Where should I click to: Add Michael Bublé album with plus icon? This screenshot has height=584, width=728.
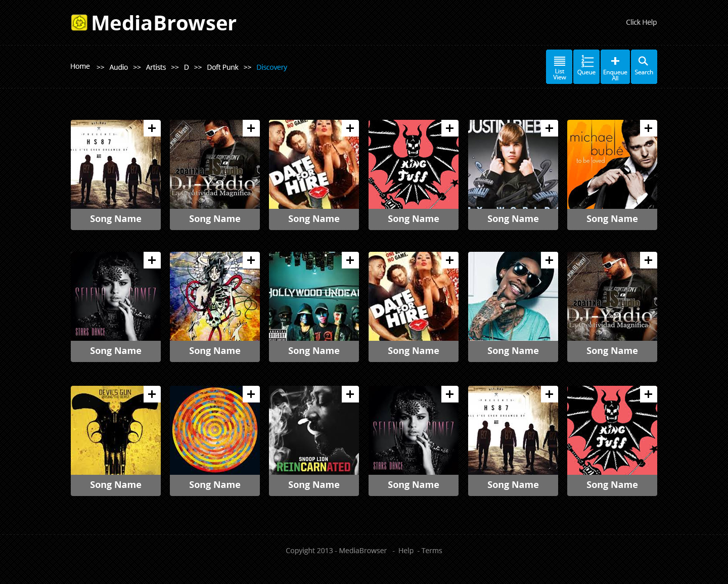649,128
